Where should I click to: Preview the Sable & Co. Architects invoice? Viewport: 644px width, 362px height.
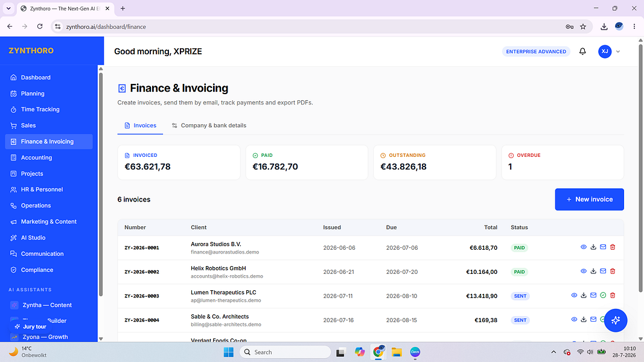pyautogui.click(x=574, y=320)
